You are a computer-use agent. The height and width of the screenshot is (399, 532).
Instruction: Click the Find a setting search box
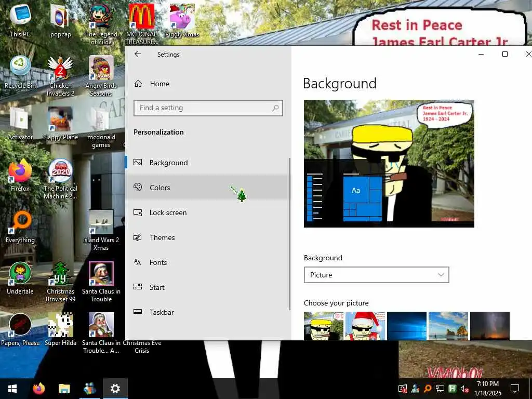point(208,108)
